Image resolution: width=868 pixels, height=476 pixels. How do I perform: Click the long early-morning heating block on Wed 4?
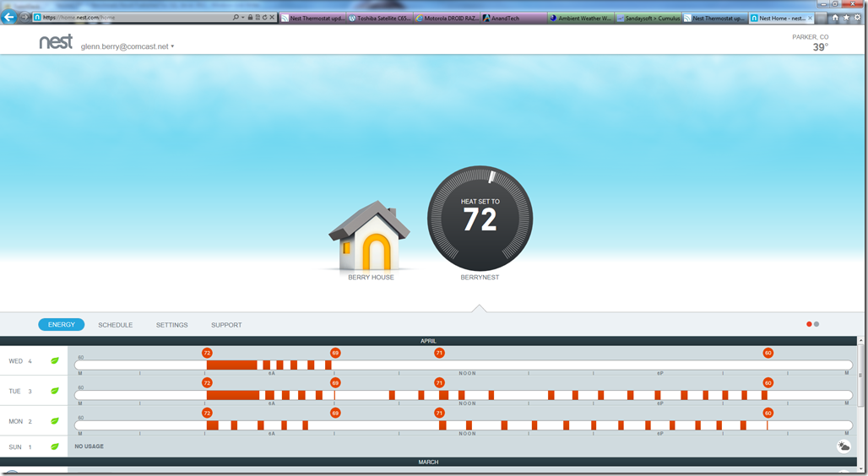(x=232, y=365)
